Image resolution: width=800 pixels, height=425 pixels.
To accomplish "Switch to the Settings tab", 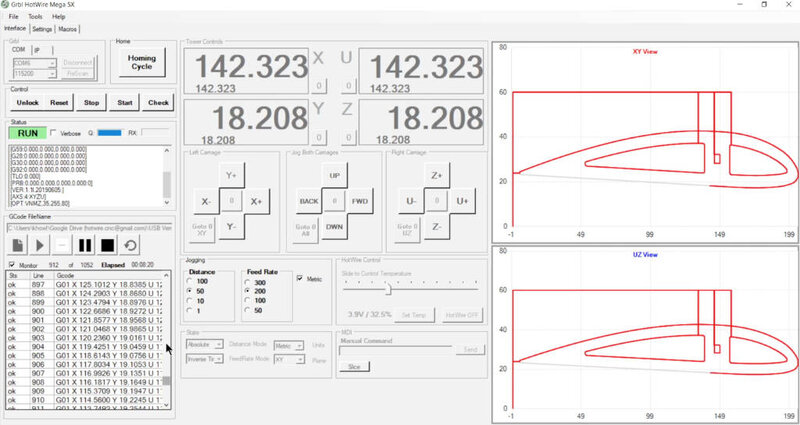I will click(x=42, y=29).
